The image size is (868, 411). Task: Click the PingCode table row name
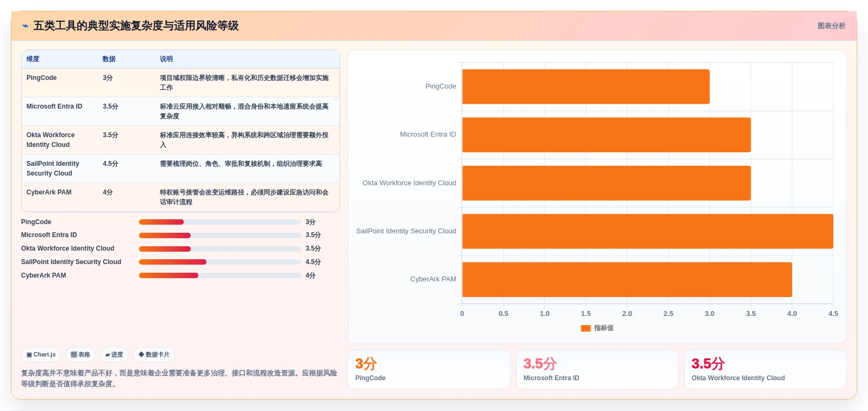point(42,78)
